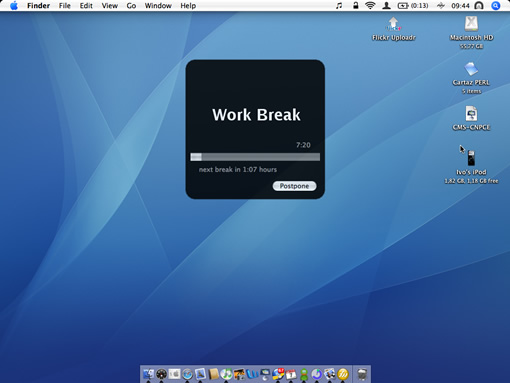This screenshot has width=510, height=383.
Task: Click the Work Break progress bar
Action: tap(255, 157)
